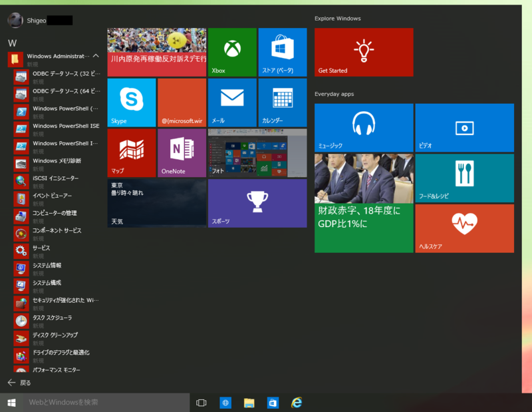Open the ビデオ video tile
532x412 pixels.
pos(464,128)
